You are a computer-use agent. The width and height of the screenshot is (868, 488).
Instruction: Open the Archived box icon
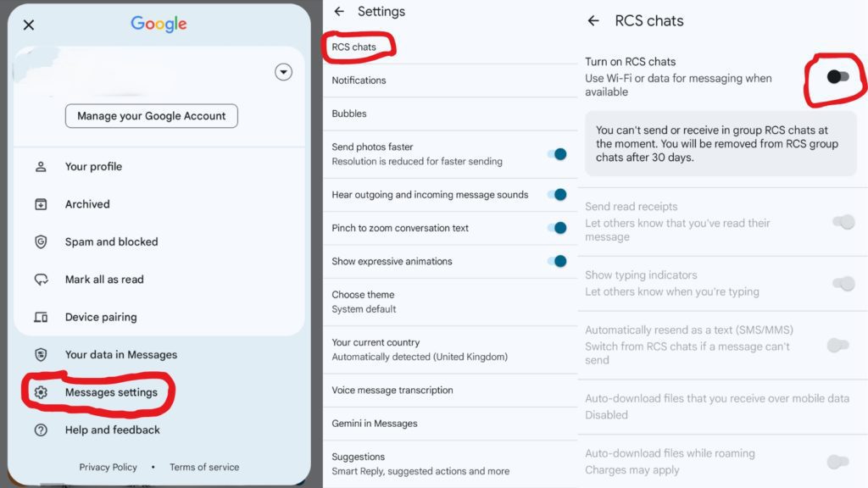[x=41, y=204]
